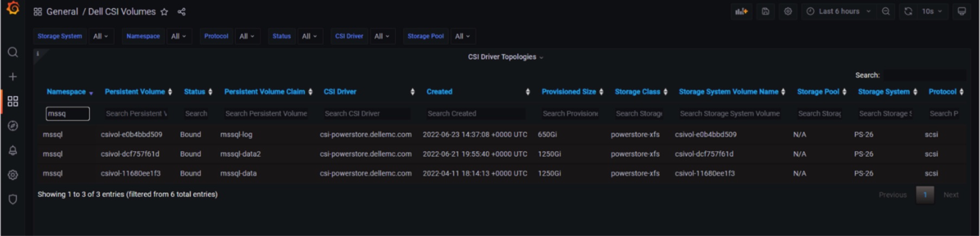
Task: Share the dashboard via share icon
Action: (182, 11)
